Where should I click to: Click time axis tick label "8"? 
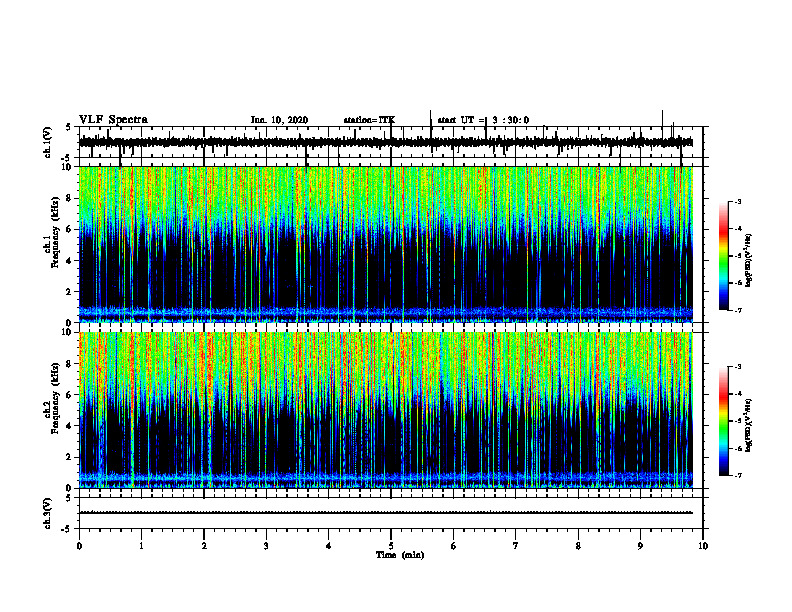pyautogui.click(x=578, y=546)
